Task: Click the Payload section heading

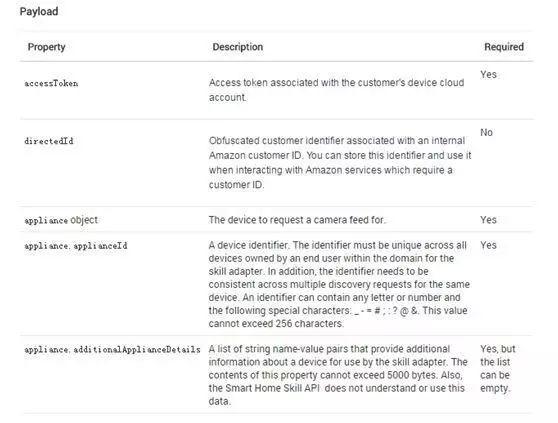Action: coord(39,12)
